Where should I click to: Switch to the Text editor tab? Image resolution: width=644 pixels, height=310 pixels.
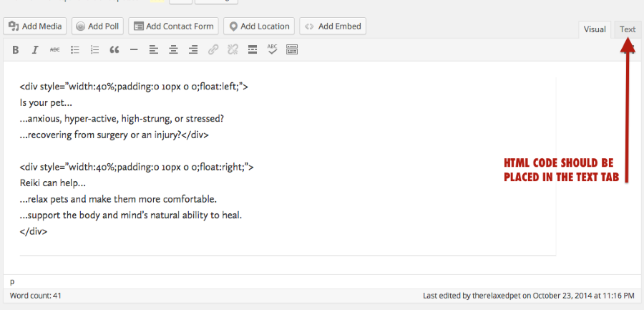[628, 29]
